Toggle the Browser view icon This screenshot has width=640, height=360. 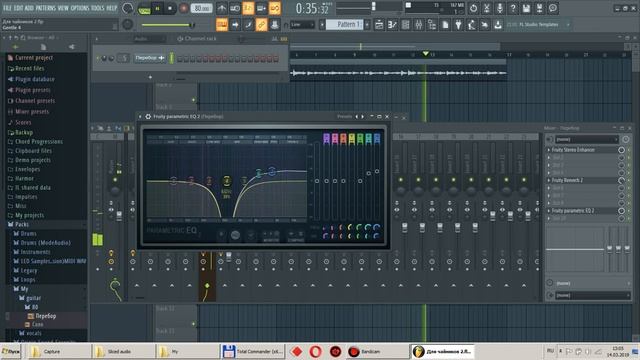(x=432, y=25)
